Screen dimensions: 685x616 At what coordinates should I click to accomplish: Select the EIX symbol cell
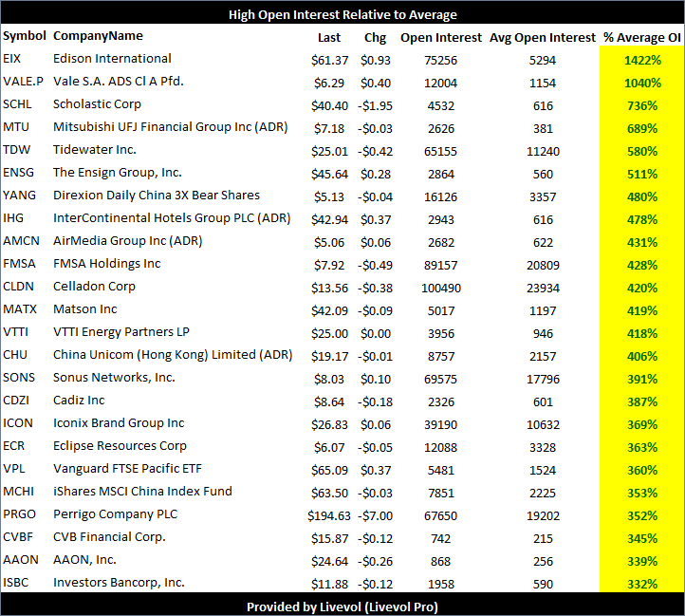coord(11,59)
